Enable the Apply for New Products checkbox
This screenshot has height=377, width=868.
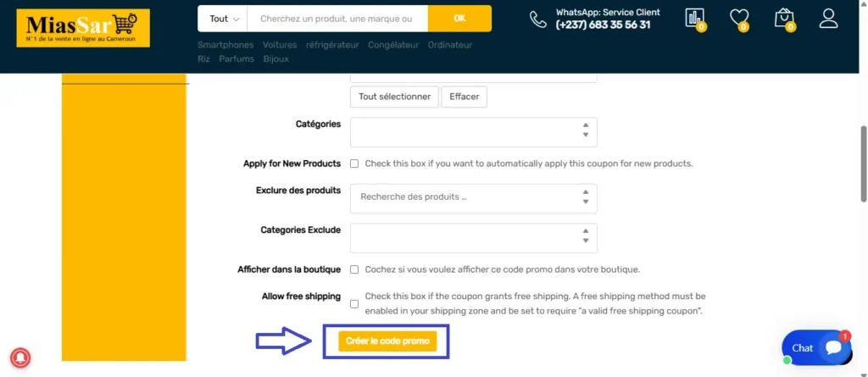354,164
